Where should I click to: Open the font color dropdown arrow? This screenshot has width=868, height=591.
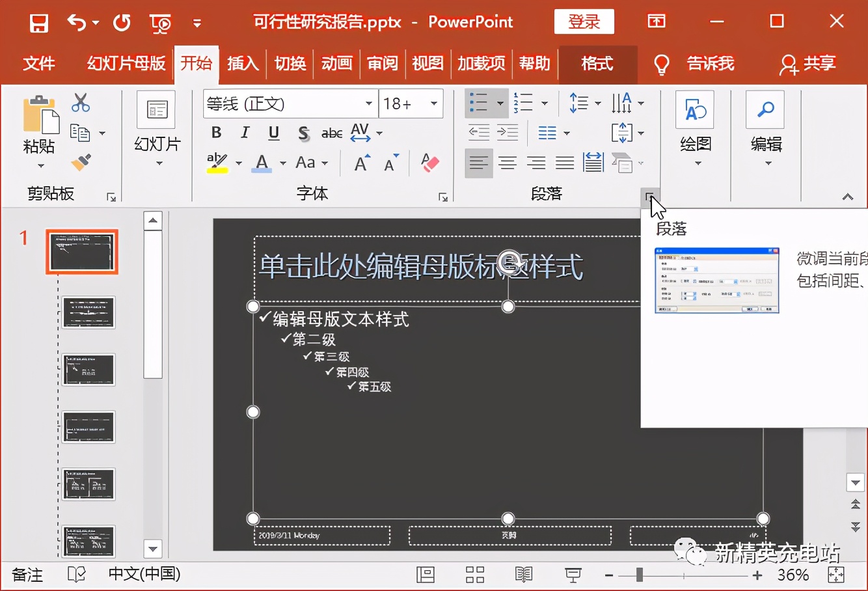pyautogui.click(x=281, y=162)
